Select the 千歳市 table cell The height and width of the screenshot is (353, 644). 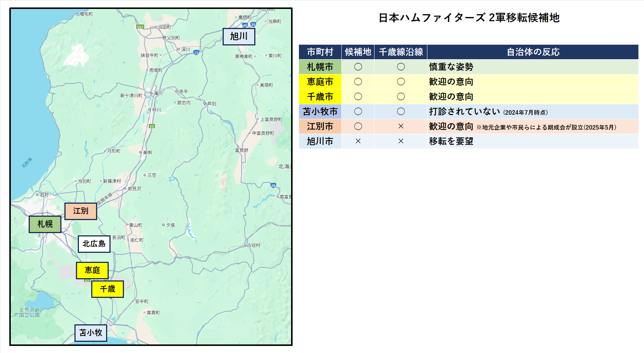(320, 96)
